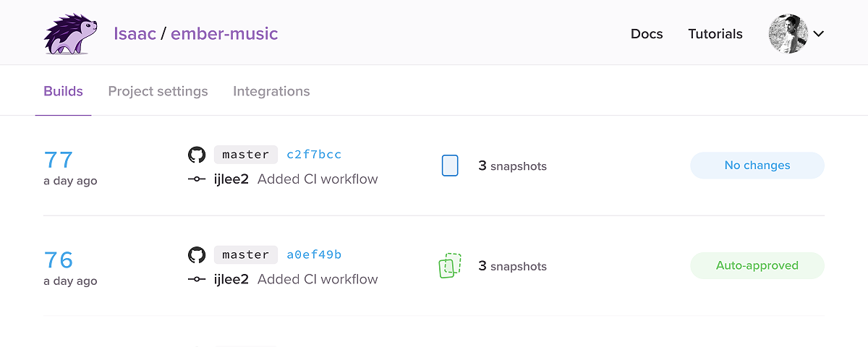868x347 pixels.
Task: Open the Integrations tab
Action: tap(271, 91)
